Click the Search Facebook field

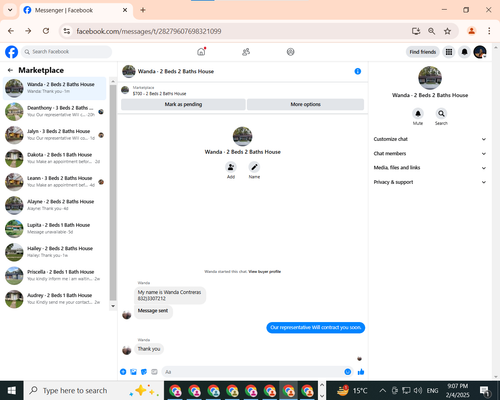pyautogui.click(x=67, y=52)
